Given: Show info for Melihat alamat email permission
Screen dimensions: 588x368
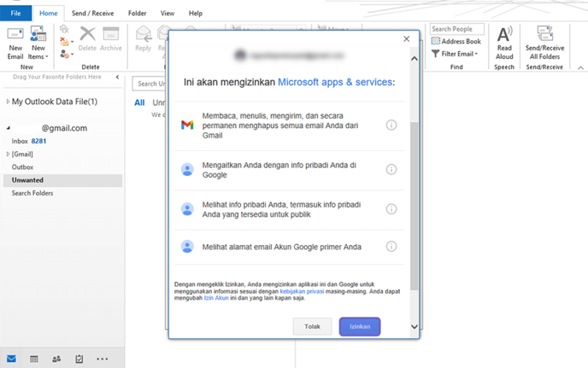Looking at the screenshot, I should 391,247.
